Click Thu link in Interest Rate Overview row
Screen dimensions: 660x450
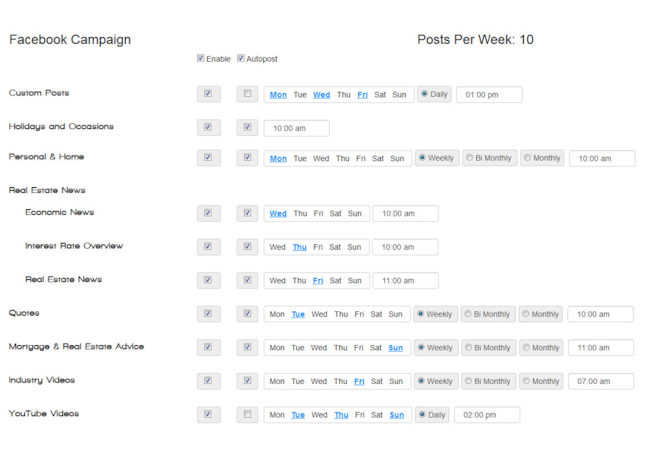click(x=300, y=247)
